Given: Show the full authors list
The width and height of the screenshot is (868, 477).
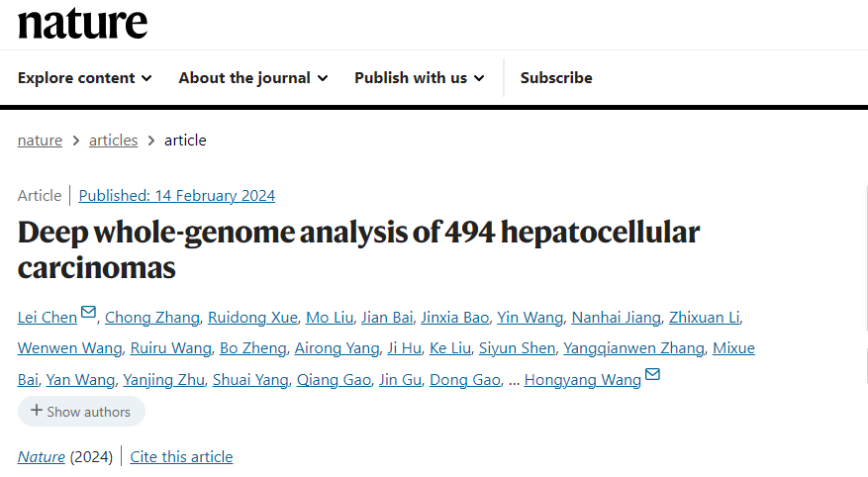Looking at the screenshot, I should (81, 412).
